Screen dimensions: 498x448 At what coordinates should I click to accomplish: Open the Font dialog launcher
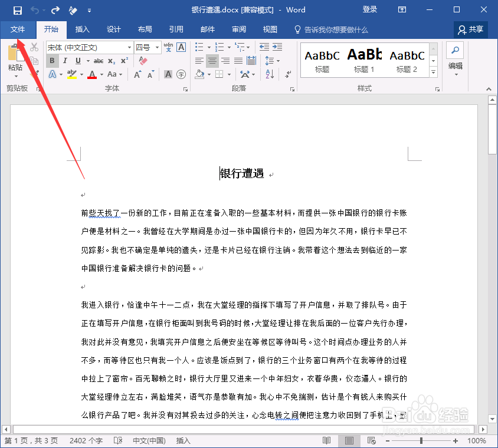(x=185, y=90)
